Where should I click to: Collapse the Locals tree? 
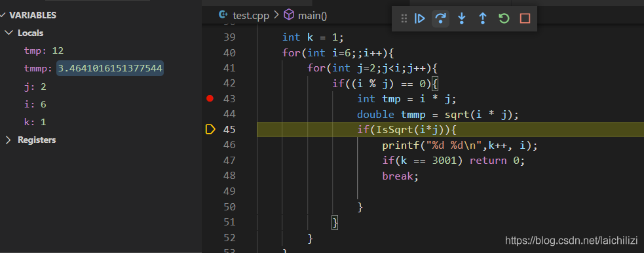(x=9, y=33)
